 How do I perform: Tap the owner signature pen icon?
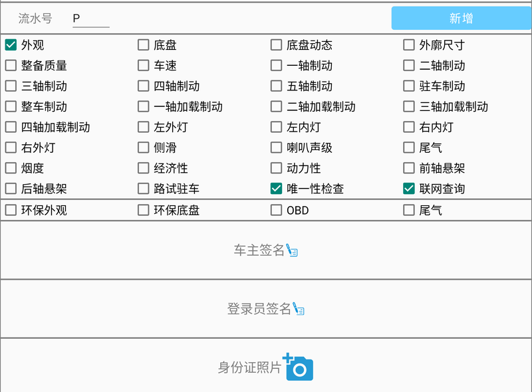pyautogui.click(x=292, y=250)
